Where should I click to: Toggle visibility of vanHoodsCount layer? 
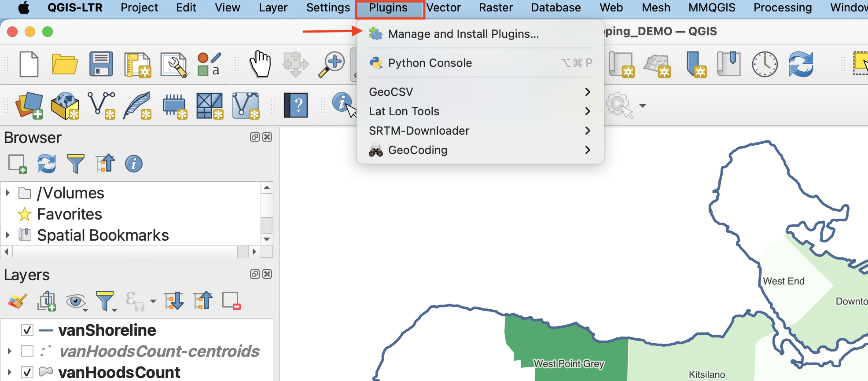[27, 372]
